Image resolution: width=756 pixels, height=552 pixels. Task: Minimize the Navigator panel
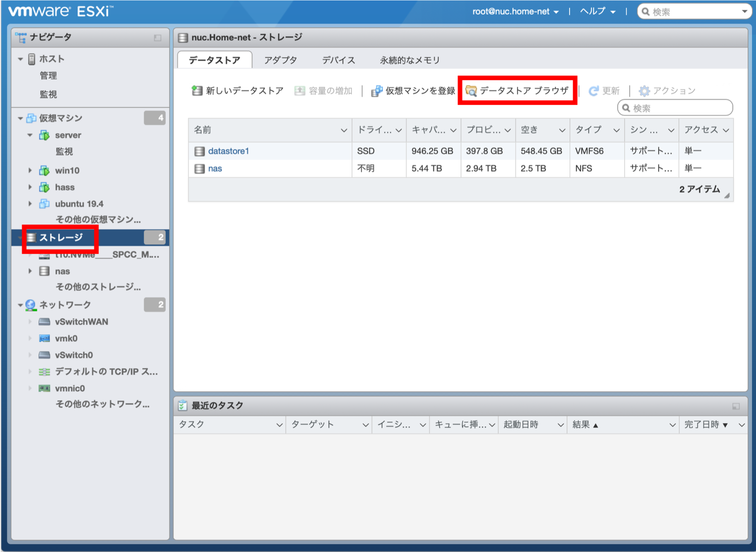(158, 38)
